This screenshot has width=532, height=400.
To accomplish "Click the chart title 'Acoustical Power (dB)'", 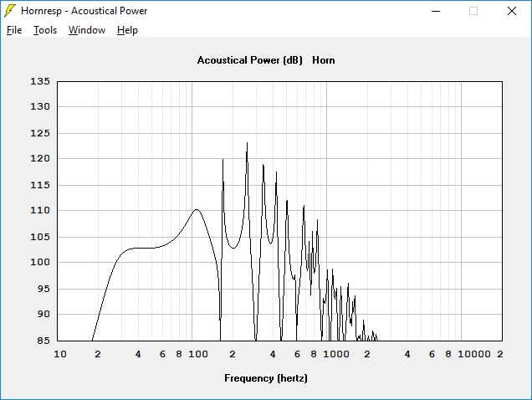I will point(250,60).
